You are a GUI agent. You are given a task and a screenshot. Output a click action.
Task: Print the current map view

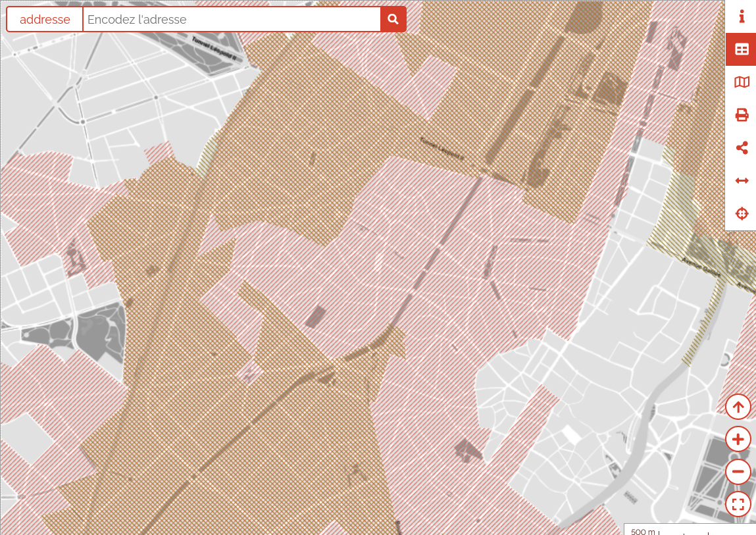pos(742,115)
